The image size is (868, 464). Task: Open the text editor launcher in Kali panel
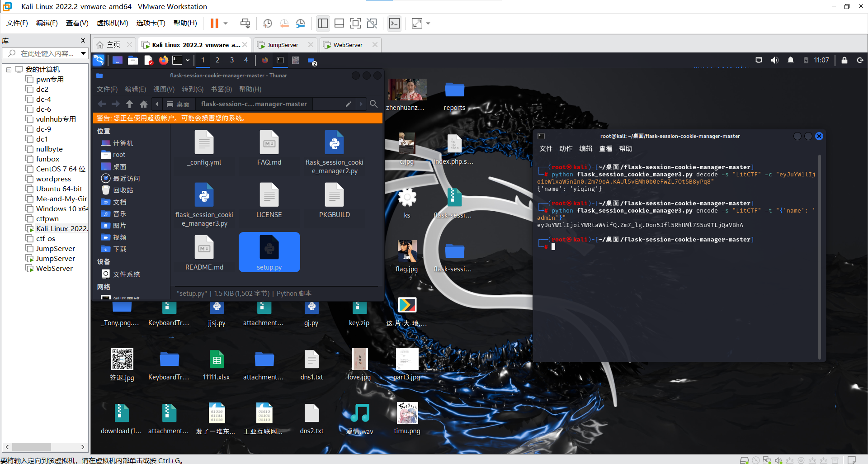point(148,60)
